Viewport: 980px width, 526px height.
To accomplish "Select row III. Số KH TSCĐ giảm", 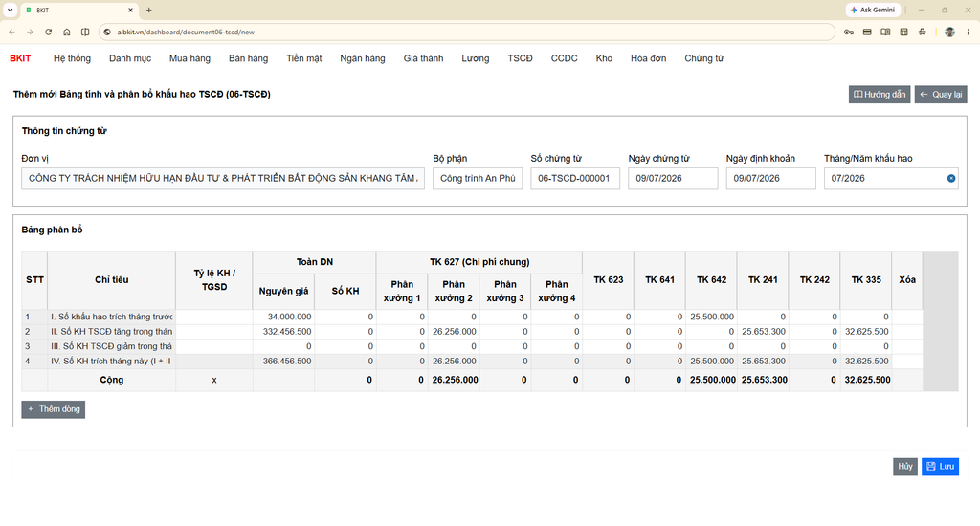I will [x=111, y=346].
